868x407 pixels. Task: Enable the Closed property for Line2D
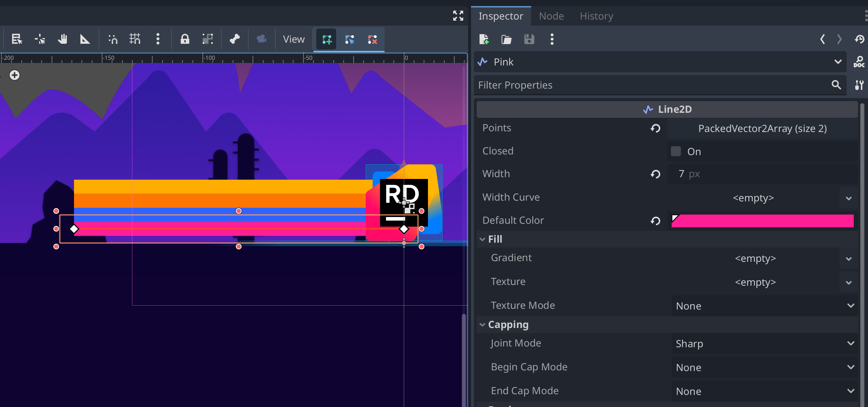(676, 151)
